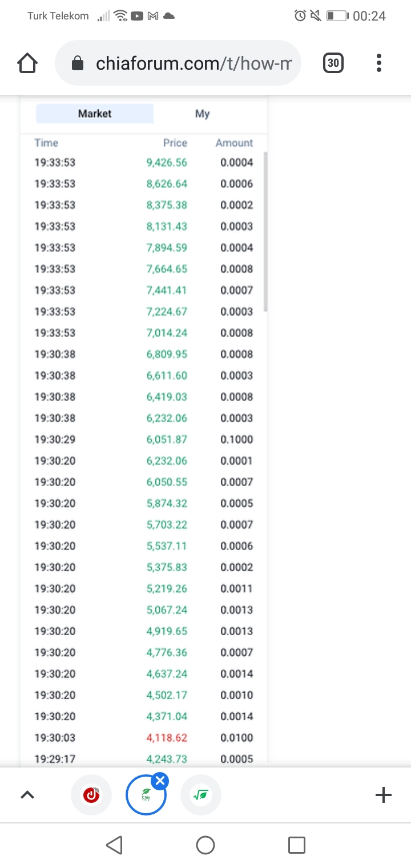
Task: Tap the Chrome home icon
Action: pos(27,63)
